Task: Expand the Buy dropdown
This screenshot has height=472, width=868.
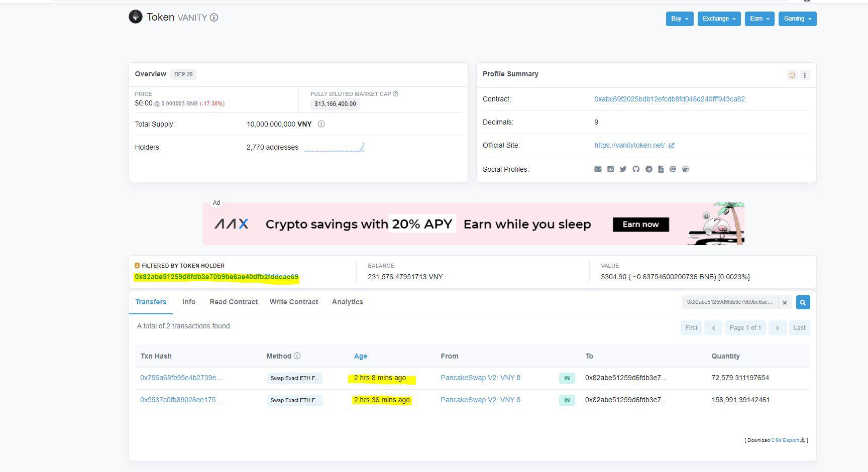Action: (680, 19)
